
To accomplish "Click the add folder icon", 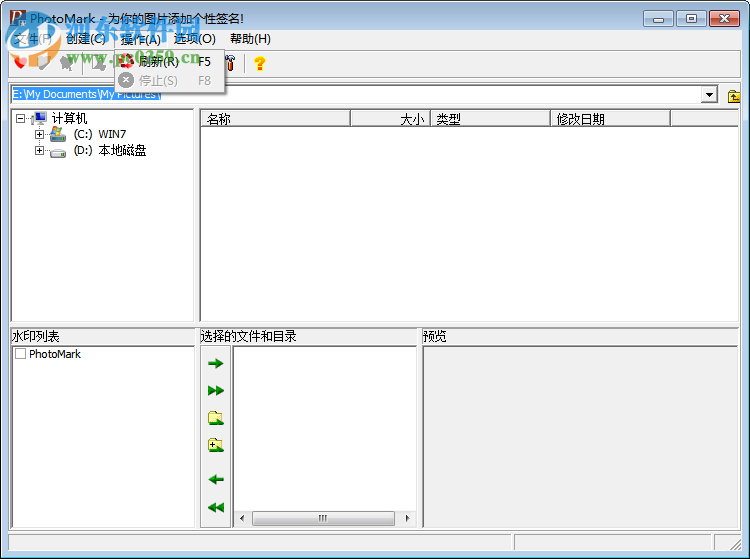I will [x=216, y=418].
